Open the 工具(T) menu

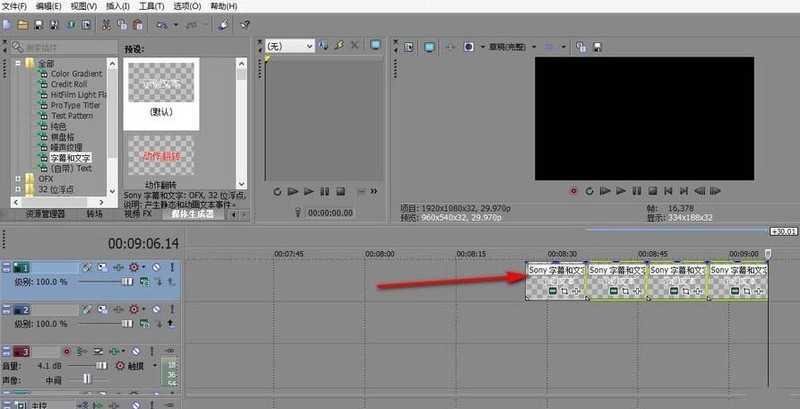(153, 6)
